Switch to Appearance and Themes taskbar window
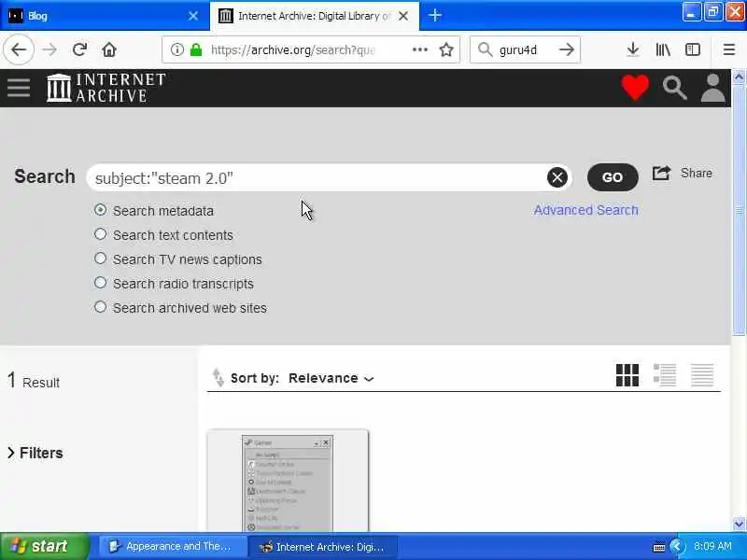 tap(172, 546)
